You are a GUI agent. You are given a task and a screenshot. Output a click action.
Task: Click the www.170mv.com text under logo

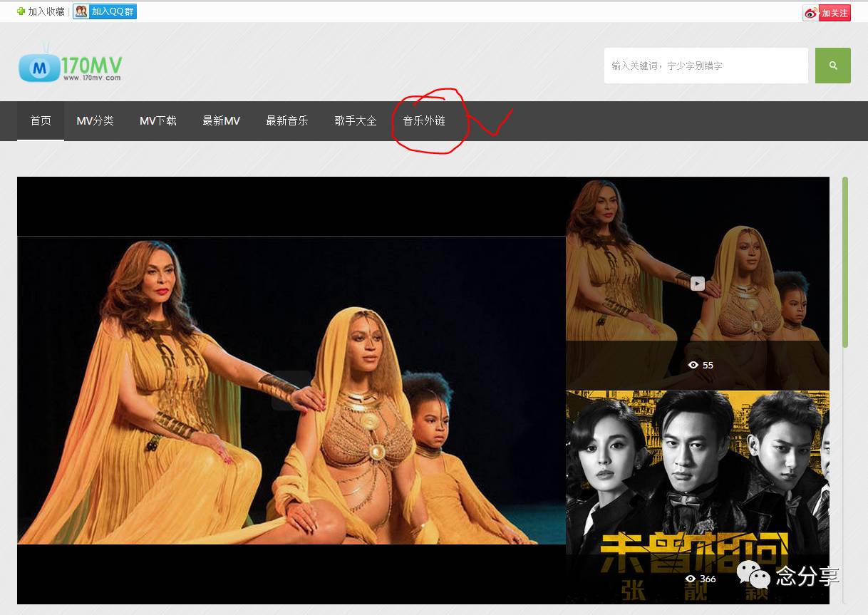(x=92, y=78)
